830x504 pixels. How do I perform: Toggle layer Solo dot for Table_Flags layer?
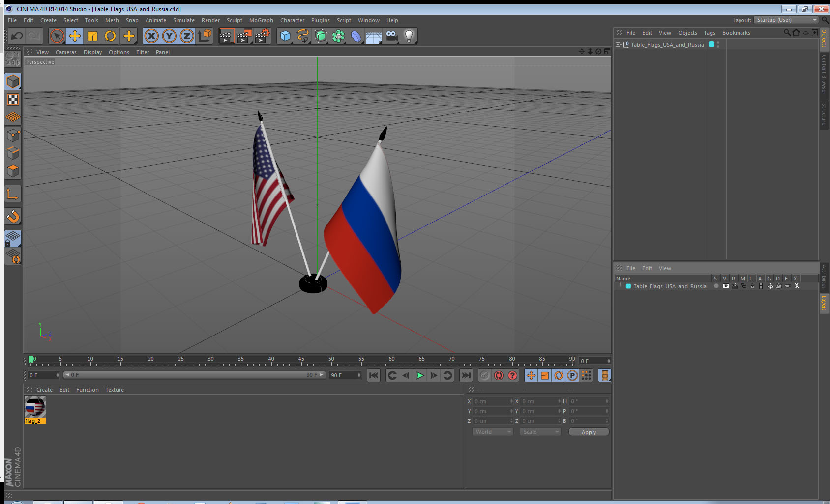point(716,286)
